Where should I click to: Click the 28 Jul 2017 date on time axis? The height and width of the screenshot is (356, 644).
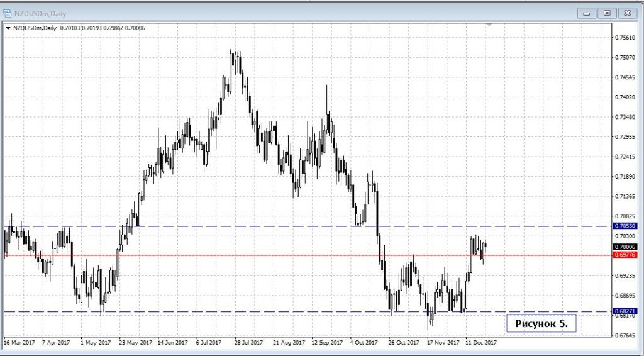(x=248, y=343)
